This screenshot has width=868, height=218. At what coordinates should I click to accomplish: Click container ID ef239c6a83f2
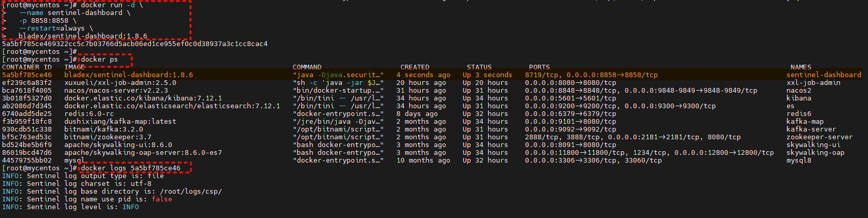click(x=27, y=83)
